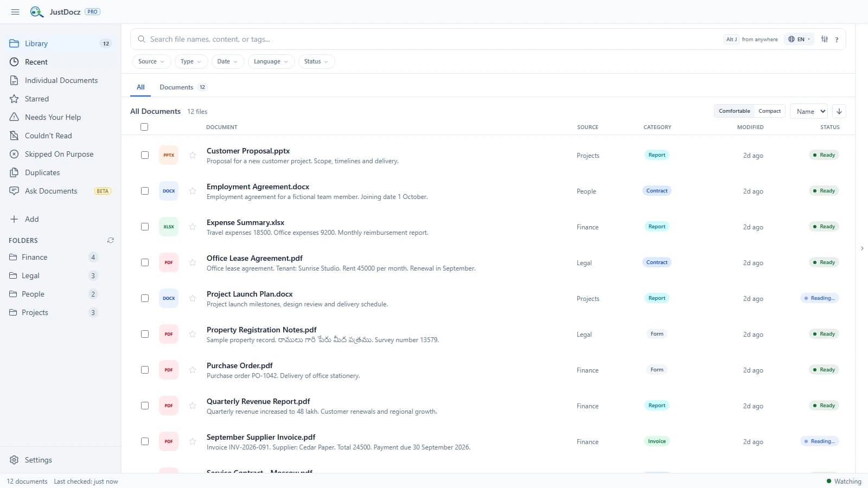This screenshot has height=488, width=868.
Task: Open the Finance folder
Action: [x=53, y=257]
